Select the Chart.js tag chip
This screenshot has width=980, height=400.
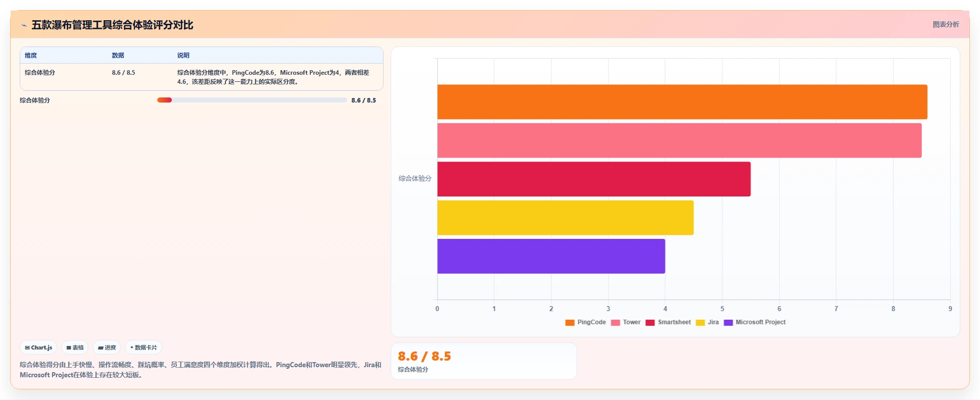[38, 347]
